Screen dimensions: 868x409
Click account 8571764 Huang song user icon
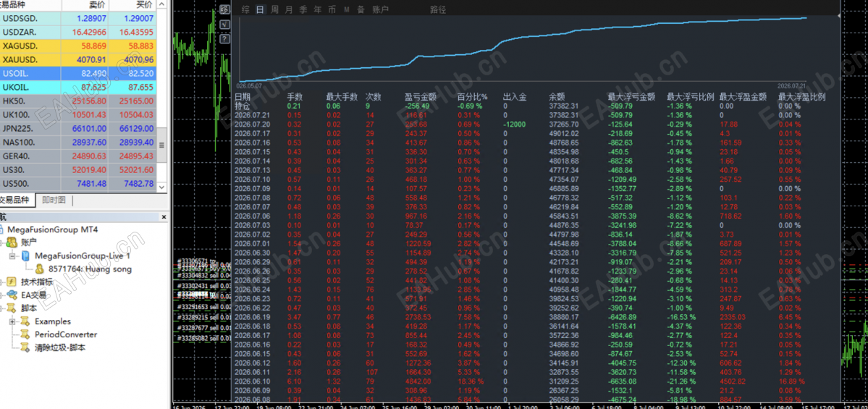pos(39,269)
